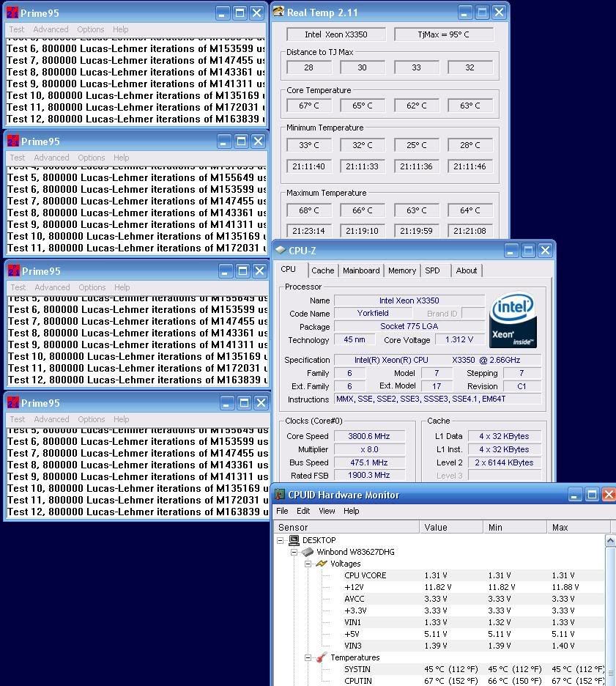Click the 1.312 V Core Voltage value
The image size is (616, 686).
tap(459, 339)
